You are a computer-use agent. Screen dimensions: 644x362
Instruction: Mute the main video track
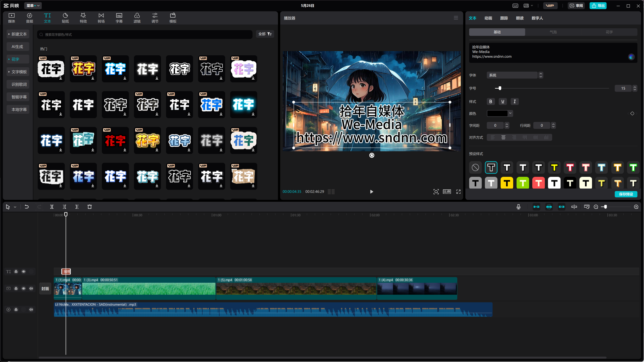pyautogui.click(x=31, y=288)
